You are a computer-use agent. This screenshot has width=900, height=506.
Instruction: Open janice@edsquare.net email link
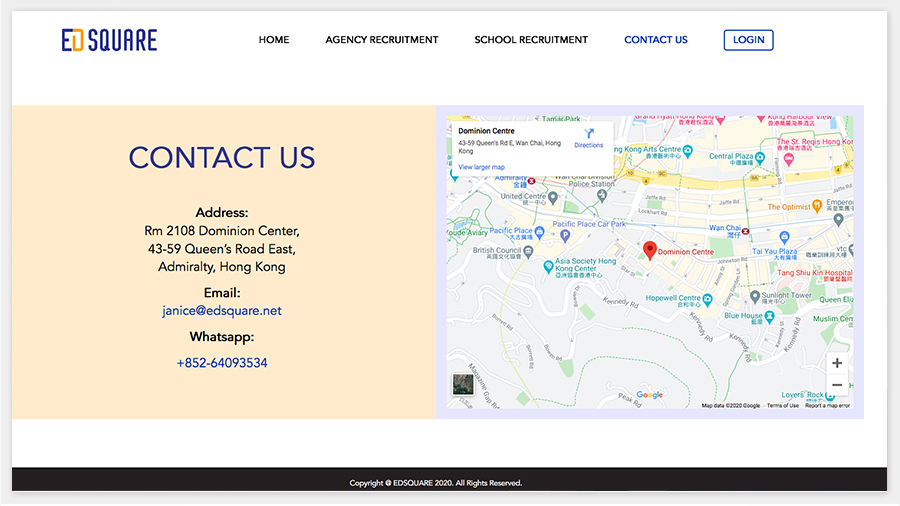pos(222,310)
